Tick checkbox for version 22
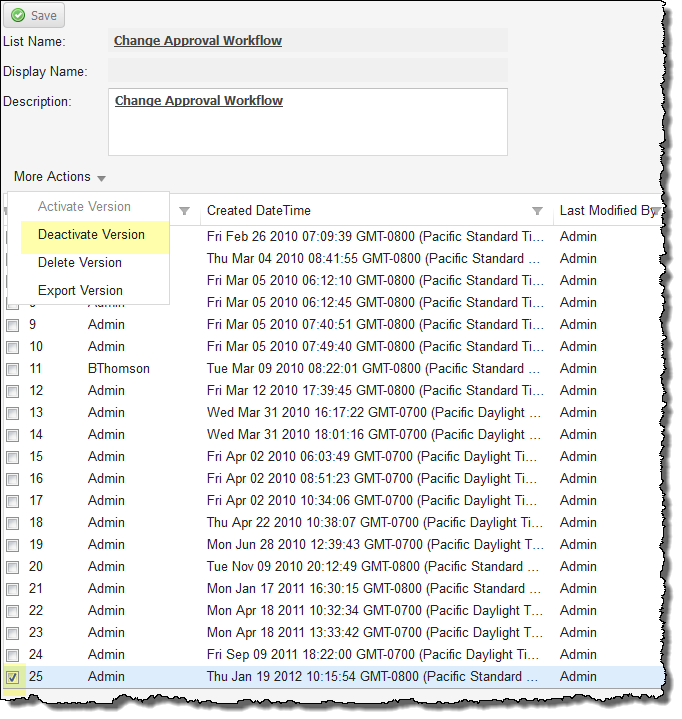 (x=12, y=612)
